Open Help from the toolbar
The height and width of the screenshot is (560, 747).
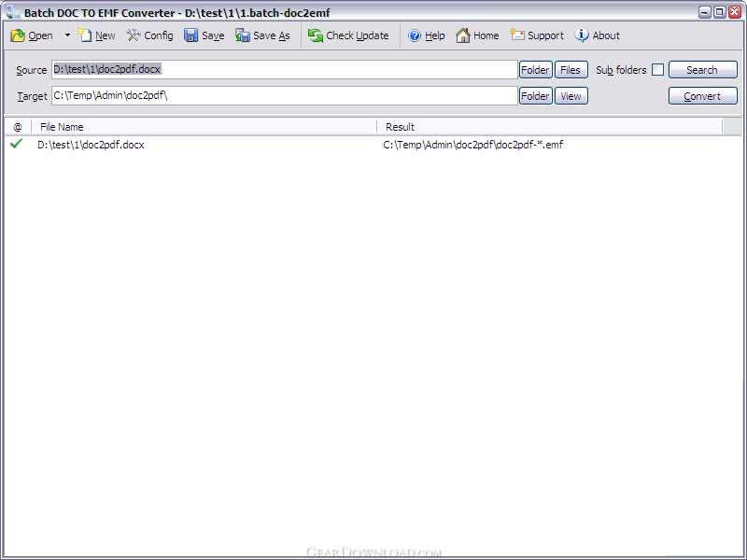tap(427, 35)
